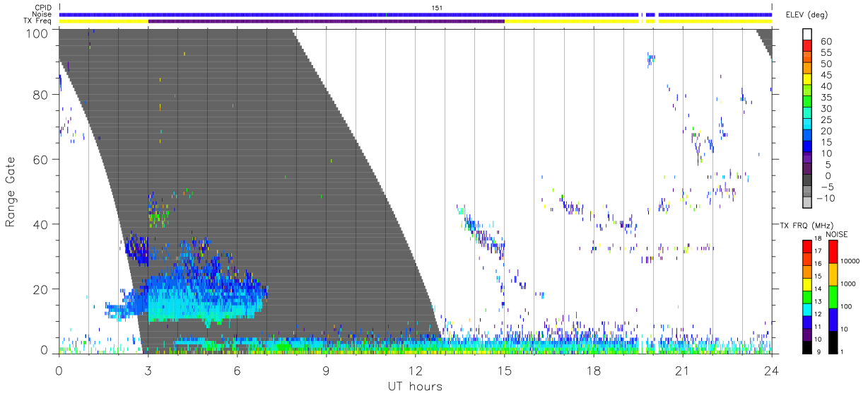Click the 'Noise' row label at top
868x401 pixels.
pyautogui.click(x=42, y=14)
